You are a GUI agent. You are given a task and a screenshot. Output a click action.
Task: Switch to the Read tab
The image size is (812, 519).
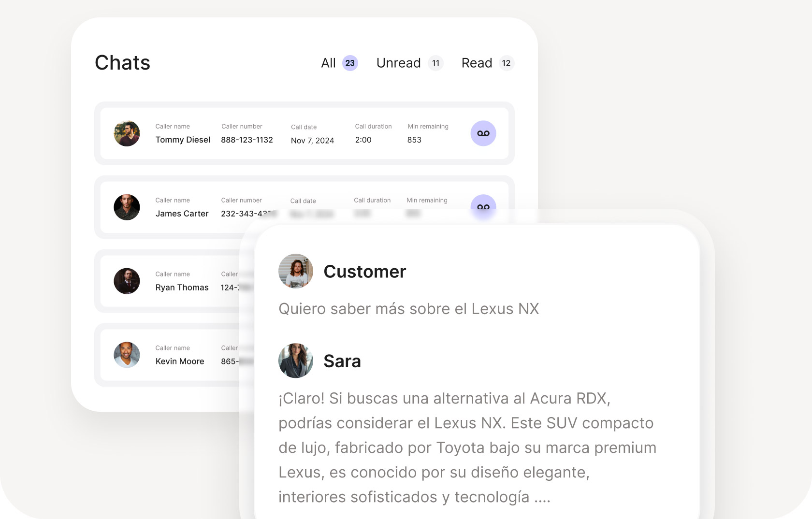(x=488, y=63)
